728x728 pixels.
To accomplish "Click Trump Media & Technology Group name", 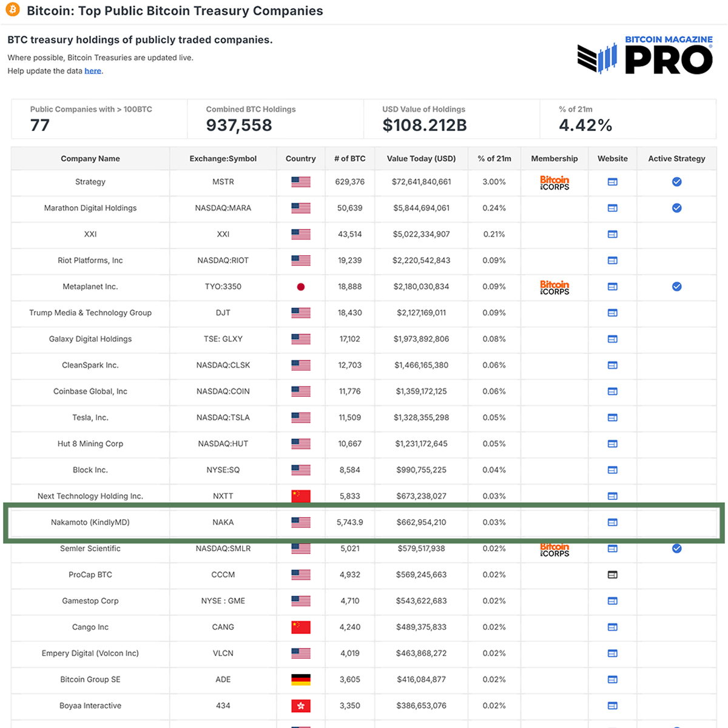I will click(90, 313).
